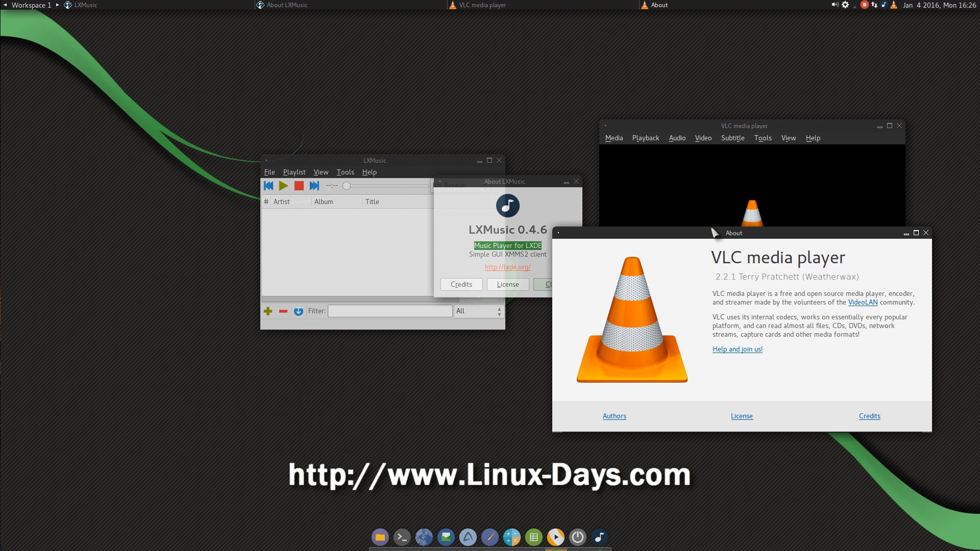Click the 'Help and join us!' link
The width and height of the screenshot is (980, 551).
(738, 349)
